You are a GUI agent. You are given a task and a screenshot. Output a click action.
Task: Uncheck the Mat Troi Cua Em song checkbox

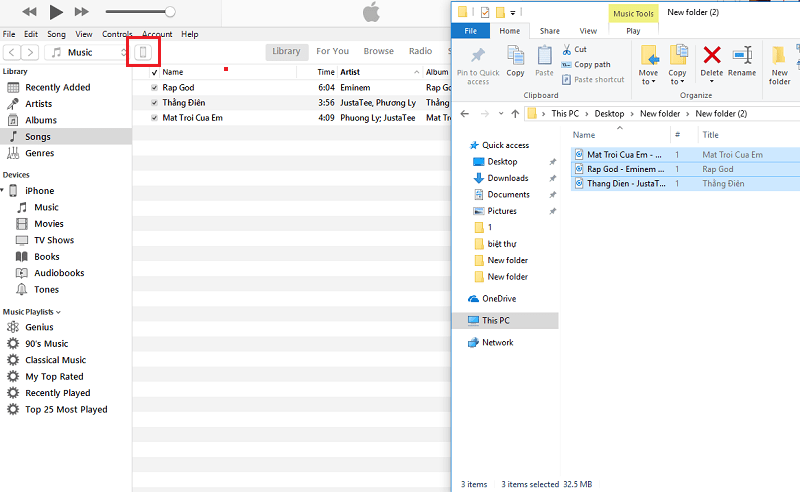coord(154,118)
